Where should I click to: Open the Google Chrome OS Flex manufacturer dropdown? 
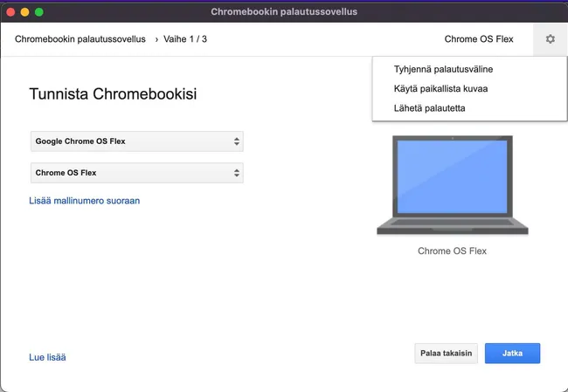(x=137, y=141)
